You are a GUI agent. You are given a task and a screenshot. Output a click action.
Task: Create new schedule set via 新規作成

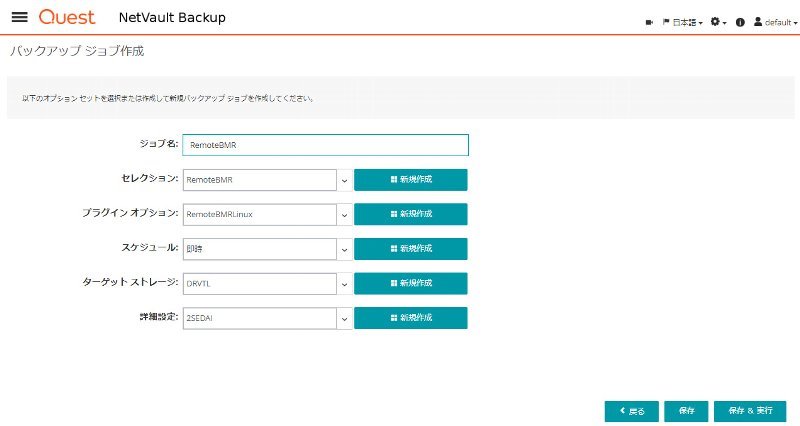(411, 248)
